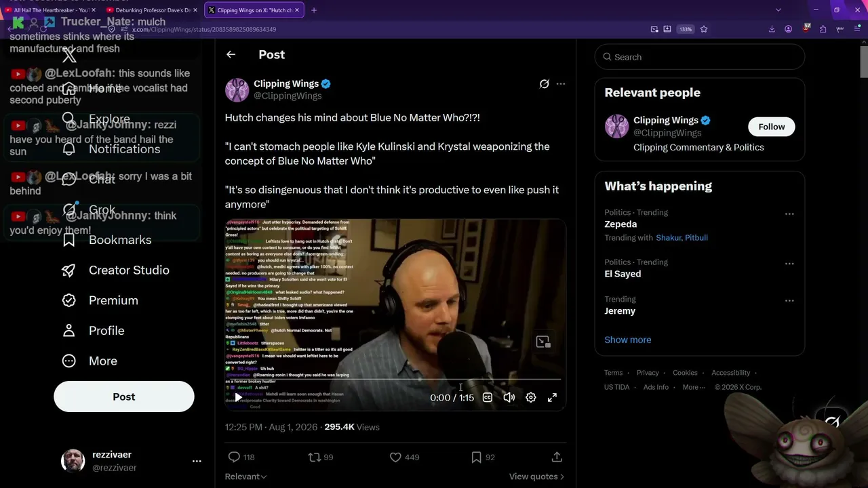Open the @ClippingWings handle on the post
868x488 pixels.
click(x=288, y=96)
